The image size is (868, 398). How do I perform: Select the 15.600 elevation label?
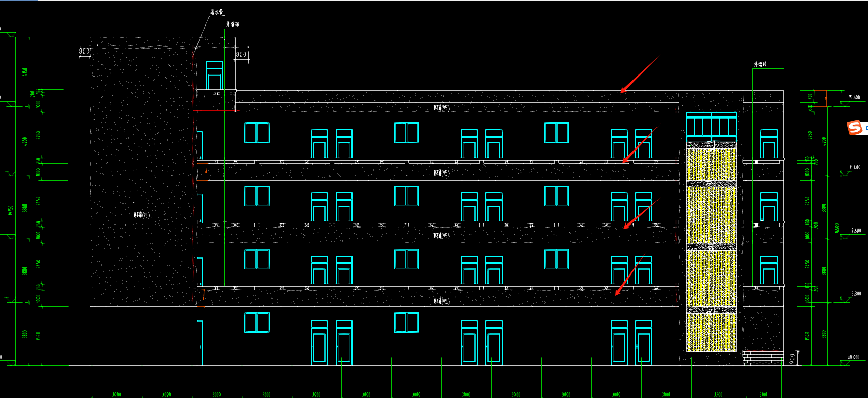(x=854, y=97)
